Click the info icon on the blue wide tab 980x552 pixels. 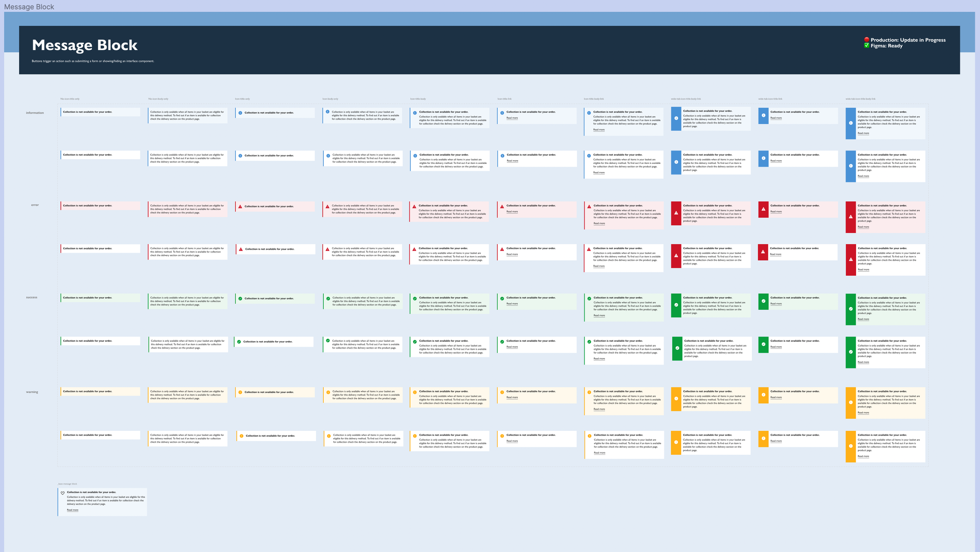click(675, 118)
